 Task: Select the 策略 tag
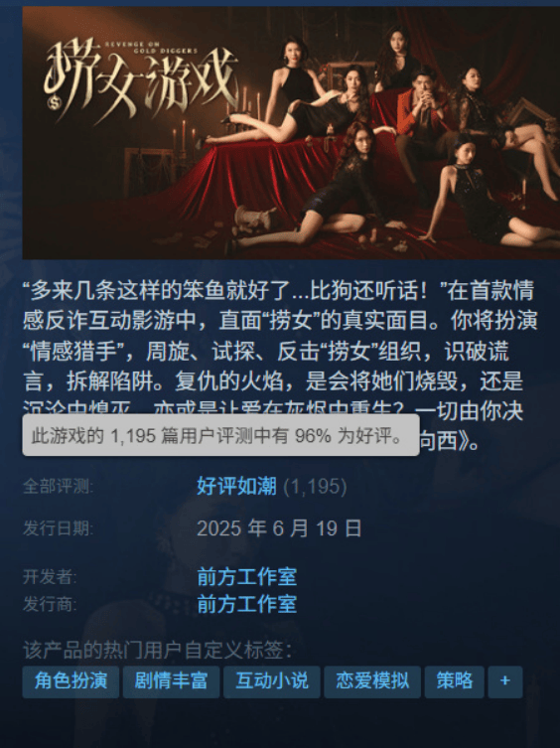(455, 681)
